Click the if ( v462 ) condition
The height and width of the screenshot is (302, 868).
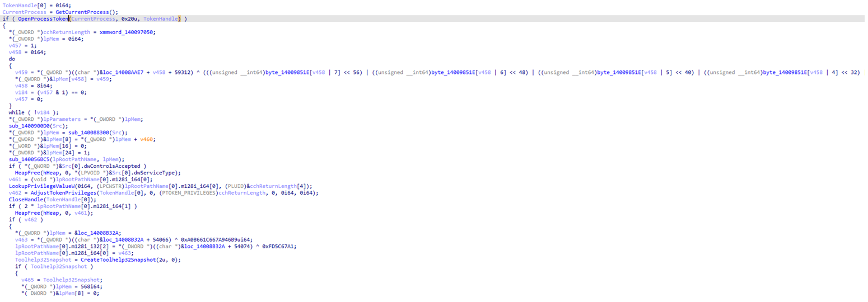(x=25, y=220)
